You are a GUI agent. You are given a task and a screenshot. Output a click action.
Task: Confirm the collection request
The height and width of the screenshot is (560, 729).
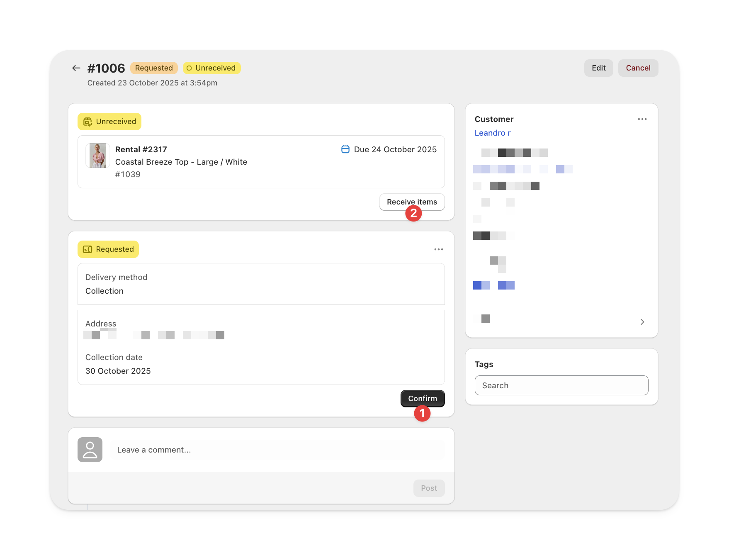pyautogui.click(x=423, y=398)
